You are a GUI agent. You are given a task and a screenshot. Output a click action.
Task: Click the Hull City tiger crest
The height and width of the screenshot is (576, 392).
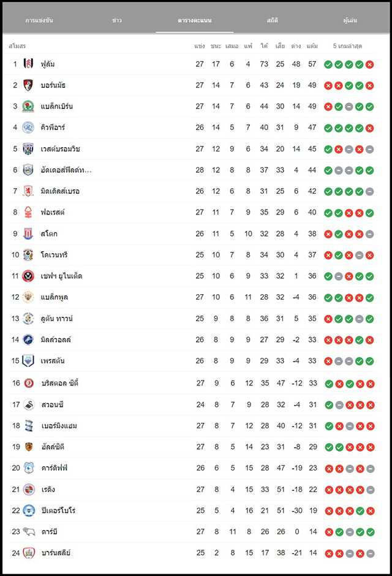(x=29, y=447)
